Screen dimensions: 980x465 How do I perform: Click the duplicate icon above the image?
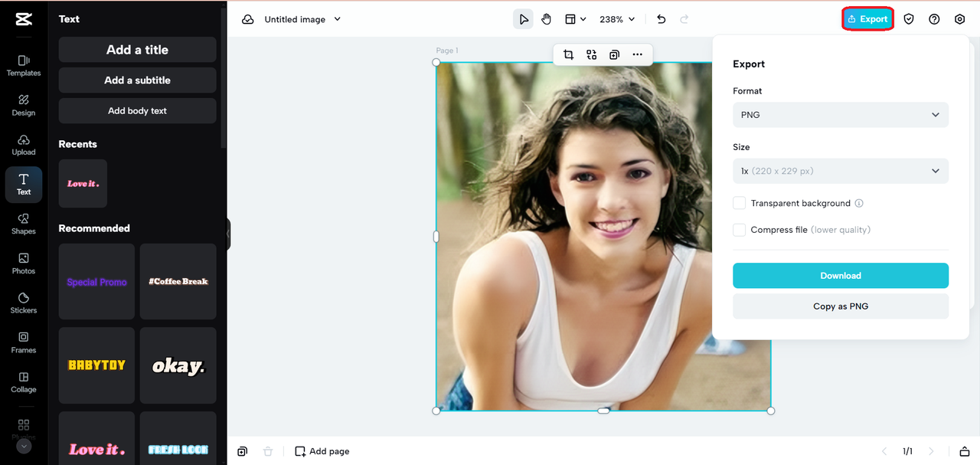[x=614, y=54]
